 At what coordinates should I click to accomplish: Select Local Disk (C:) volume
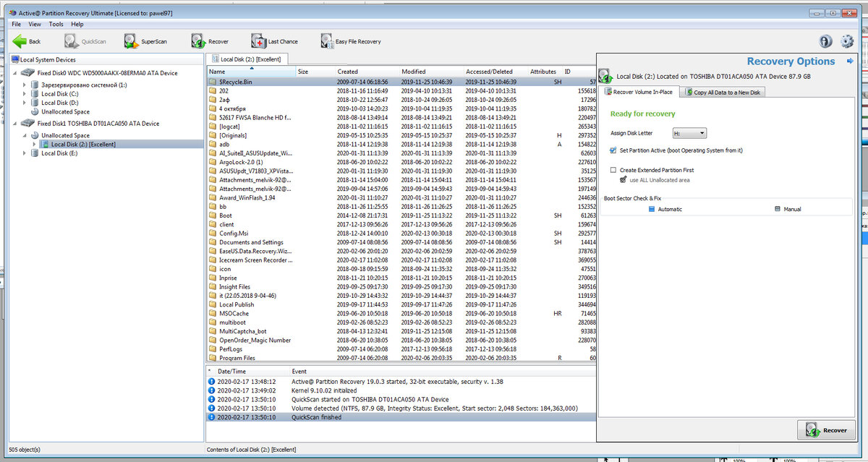pos(60,94)
